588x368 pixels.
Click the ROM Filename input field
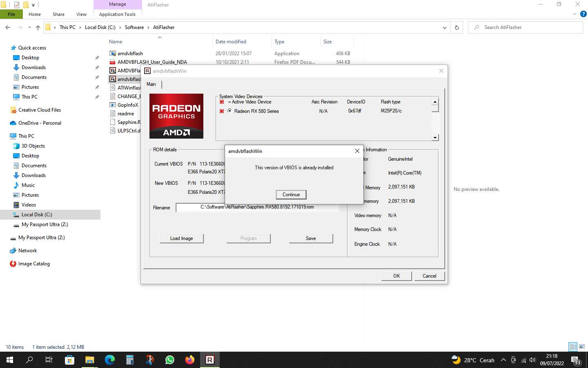point(257,207)
